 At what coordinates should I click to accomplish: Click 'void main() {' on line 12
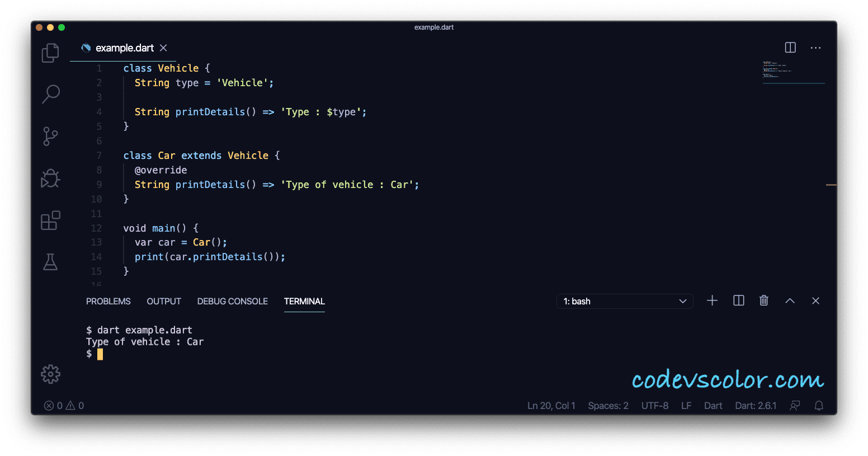[x=161, y=228]
